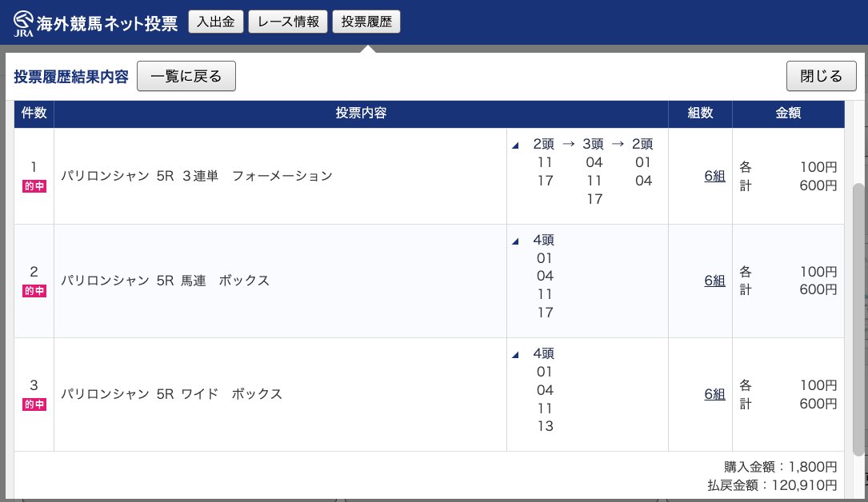The height and width of the screenshot is (502, 868).
Task: Collapse the ワイド box selection triangle
Action: (515, 354)
